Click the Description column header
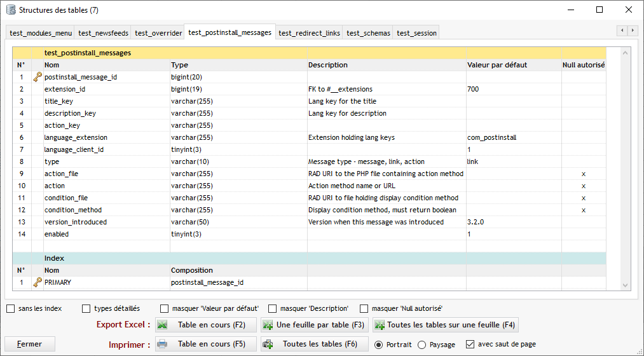The width and height of the screenshot is (644, 356). pos(387,65)
